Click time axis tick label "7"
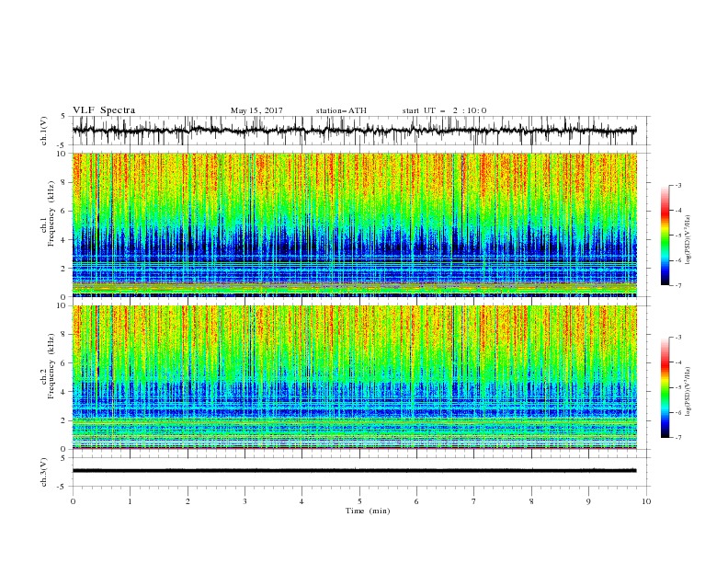Image resolution: width=728 pixels, height=563 pixels. tap(474, 501)
